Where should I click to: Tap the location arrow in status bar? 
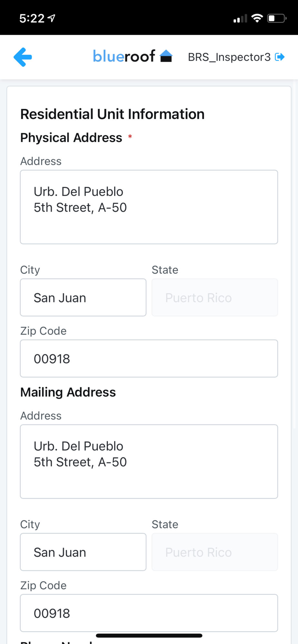click(52, 18)
